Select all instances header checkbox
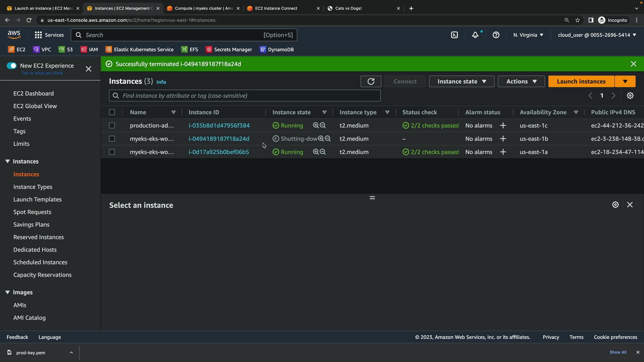644x362 pixels. 112,112
